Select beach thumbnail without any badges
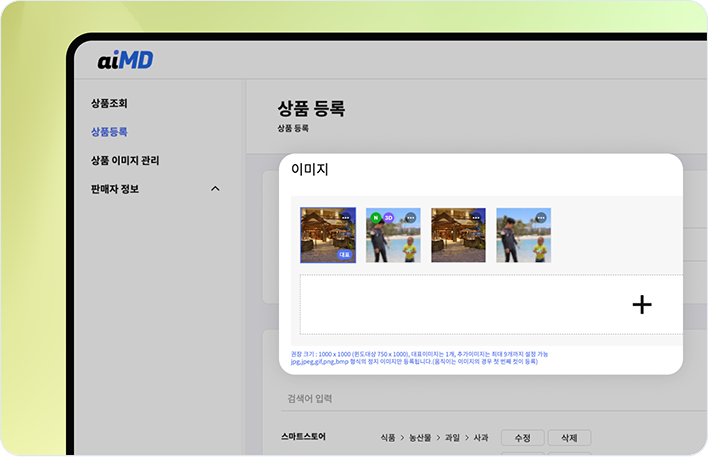Screen dimensions: 708x457 (x=523, y=235)
